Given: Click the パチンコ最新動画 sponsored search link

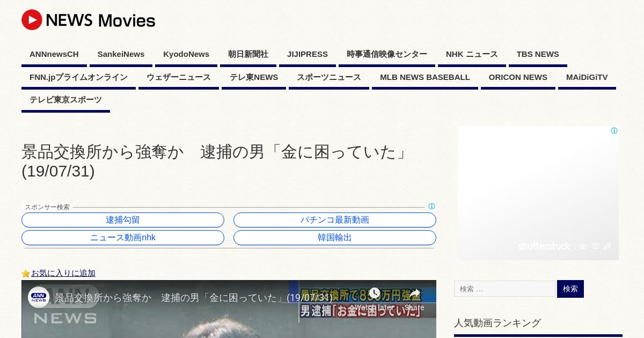Looking at the screenshot, I should pos(335,220).
